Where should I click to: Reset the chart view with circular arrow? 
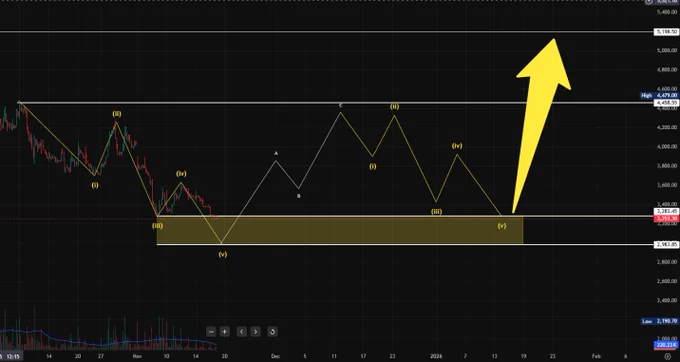(x=272, y=332)
